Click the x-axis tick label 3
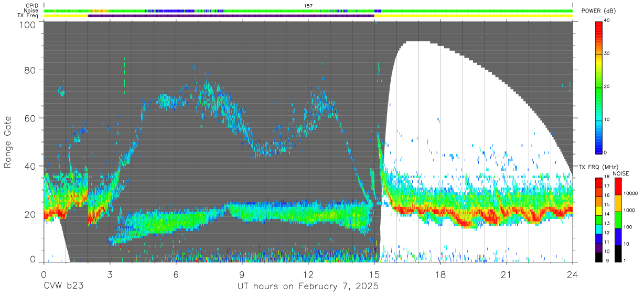Image resolution: width=644 pixels, height=297 pixels. (x=110, y=274)
